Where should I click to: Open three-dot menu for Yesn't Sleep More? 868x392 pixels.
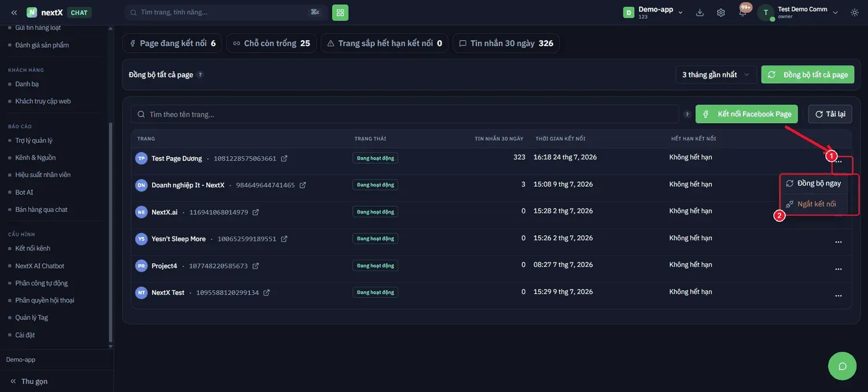coord(838,242)
